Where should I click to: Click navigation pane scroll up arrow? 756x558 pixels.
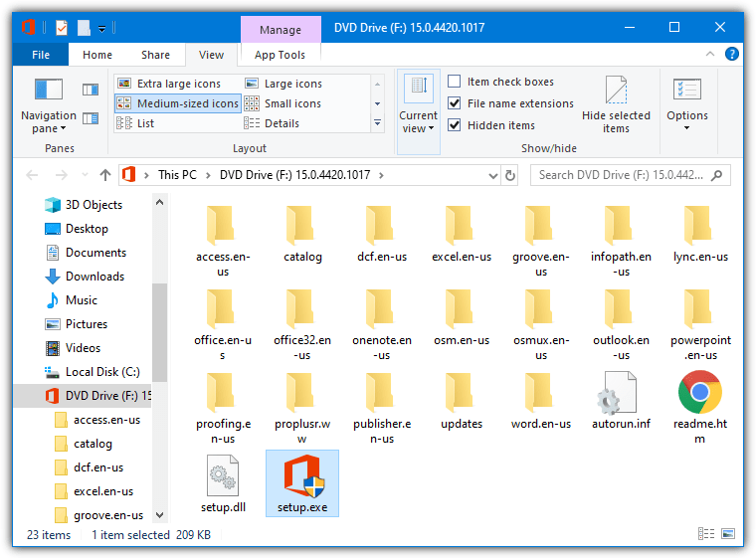pos(159,202)
